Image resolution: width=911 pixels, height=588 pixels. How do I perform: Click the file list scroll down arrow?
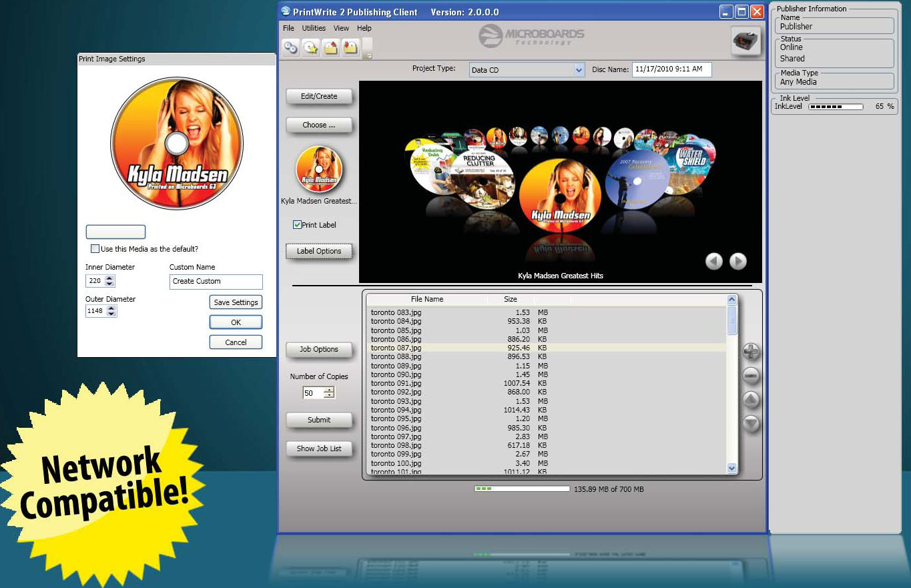(x=731, y=468)
